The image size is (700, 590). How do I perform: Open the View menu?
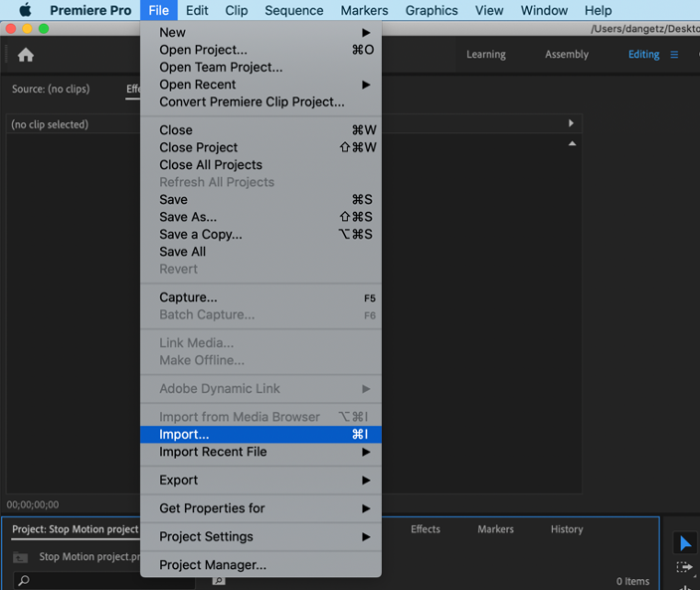coord(489,10)
